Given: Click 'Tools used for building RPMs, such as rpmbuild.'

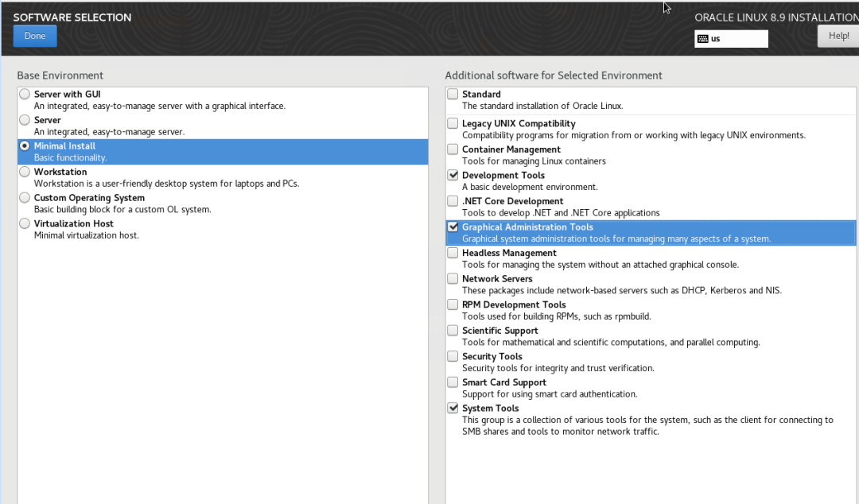Looking at the screenshot, I should (x=556, y=316).
